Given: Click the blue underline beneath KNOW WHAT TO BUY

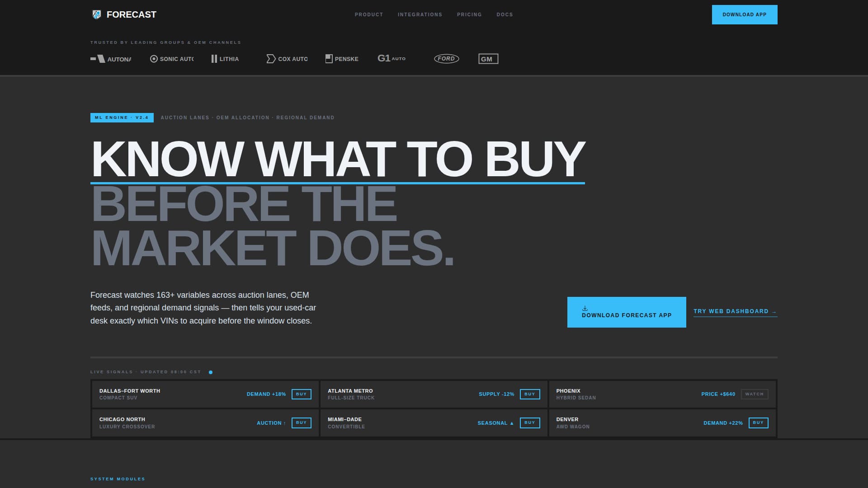Looking at the screenshot, I should pos(338,183).
